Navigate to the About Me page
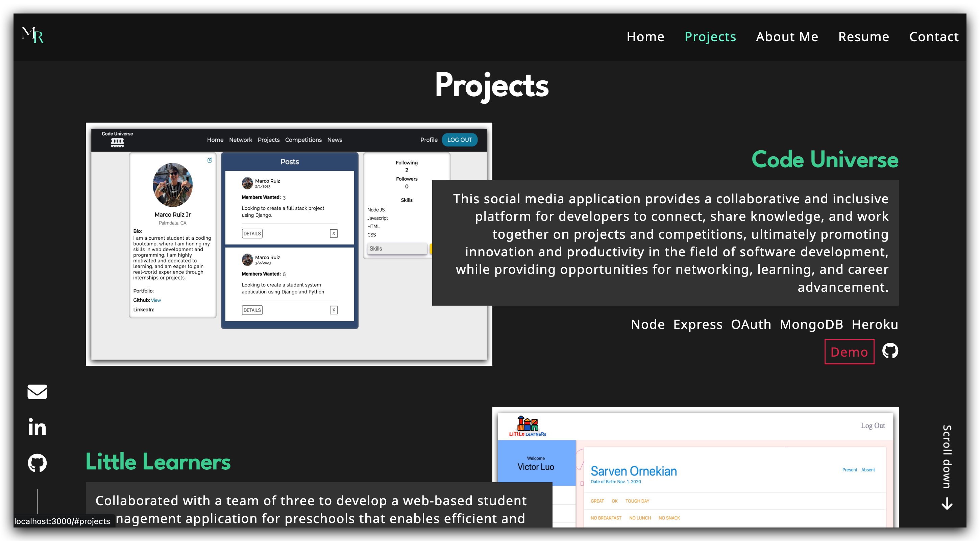 tap(787, 36)
